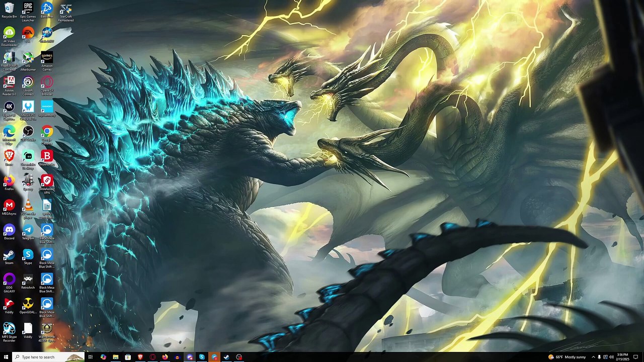Open Task View from the taskbar

pyautogui.click(x=91, y=357)
